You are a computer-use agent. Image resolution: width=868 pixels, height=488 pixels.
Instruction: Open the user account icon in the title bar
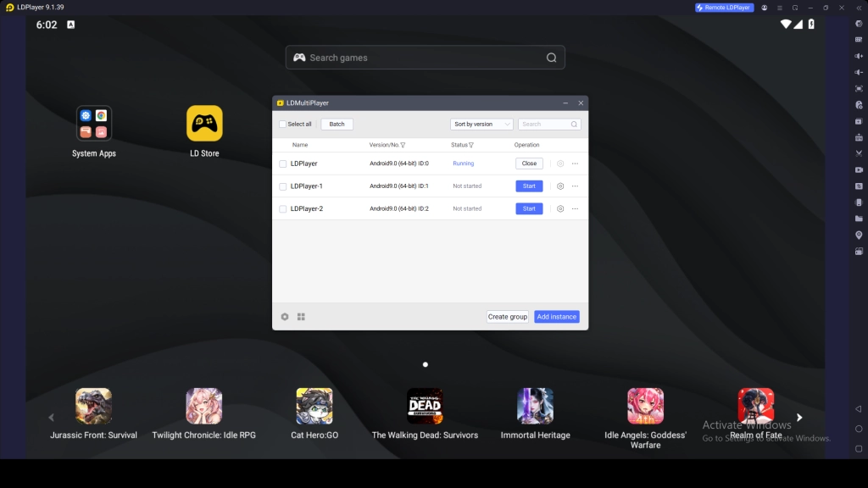click(765, 8)
